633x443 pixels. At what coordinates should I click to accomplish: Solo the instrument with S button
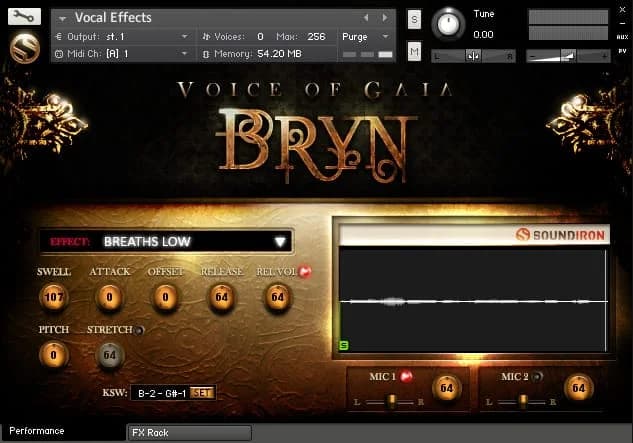point(414,19)
